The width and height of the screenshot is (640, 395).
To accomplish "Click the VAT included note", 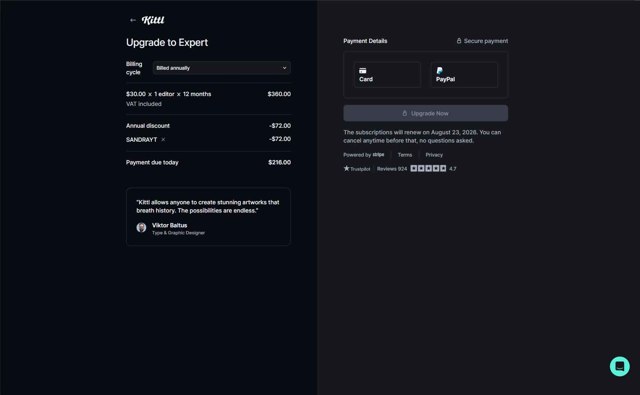I will 144,104.
